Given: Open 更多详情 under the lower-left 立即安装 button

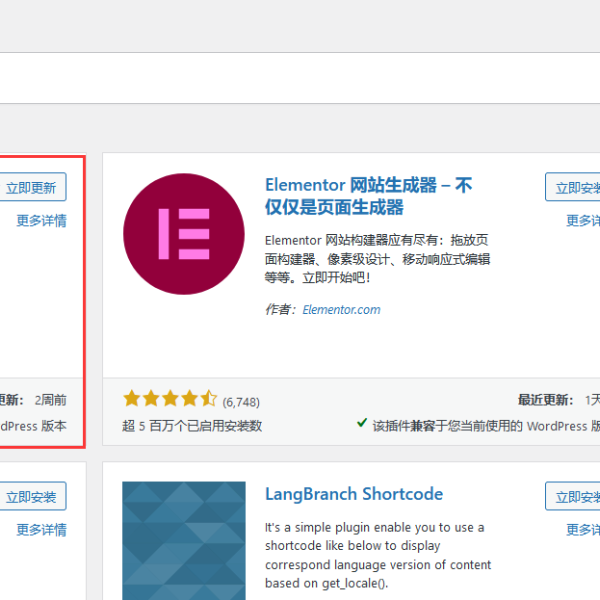Looking at the screenshot, I should pos(41,530).
